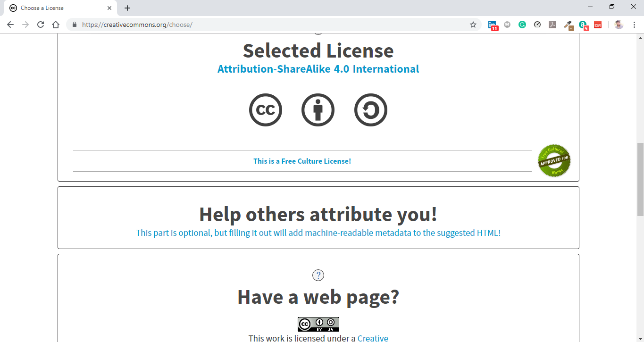Click the Approved for Free Cultural Works seal
The width and height of the screenshot is (644, 342).
click(x=554, y=161)
